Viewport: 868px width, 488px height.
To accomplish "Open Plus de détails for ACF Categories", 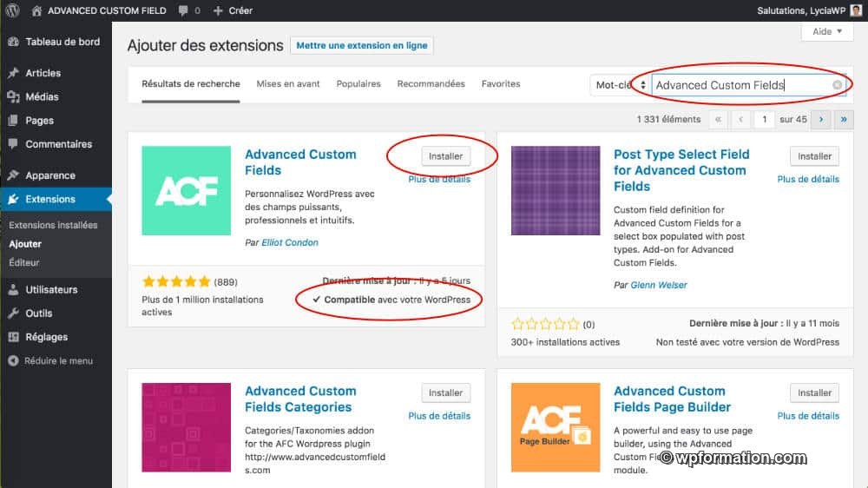I will (x=439, y=416).
